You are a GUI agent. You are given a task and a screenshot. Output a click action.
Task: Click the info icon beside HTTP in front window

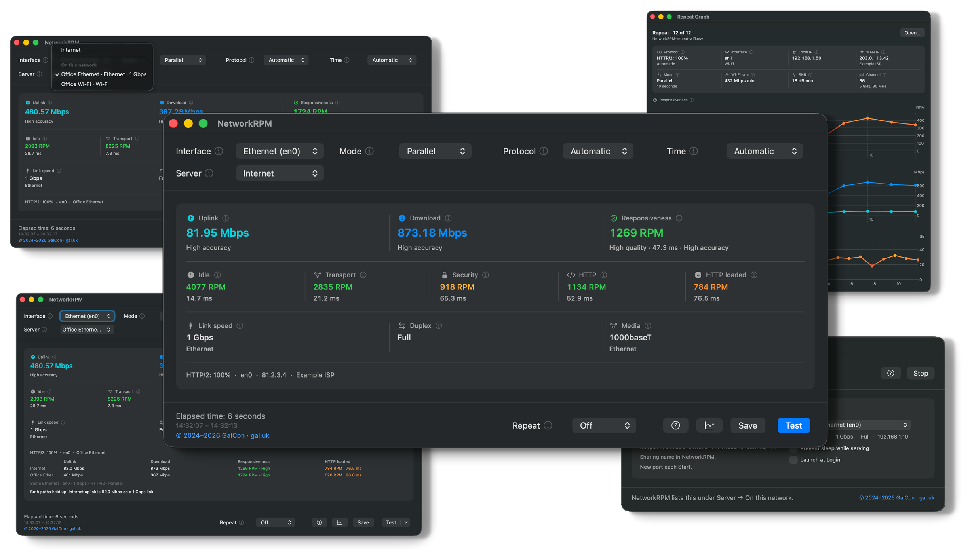[x=604, y=275]
